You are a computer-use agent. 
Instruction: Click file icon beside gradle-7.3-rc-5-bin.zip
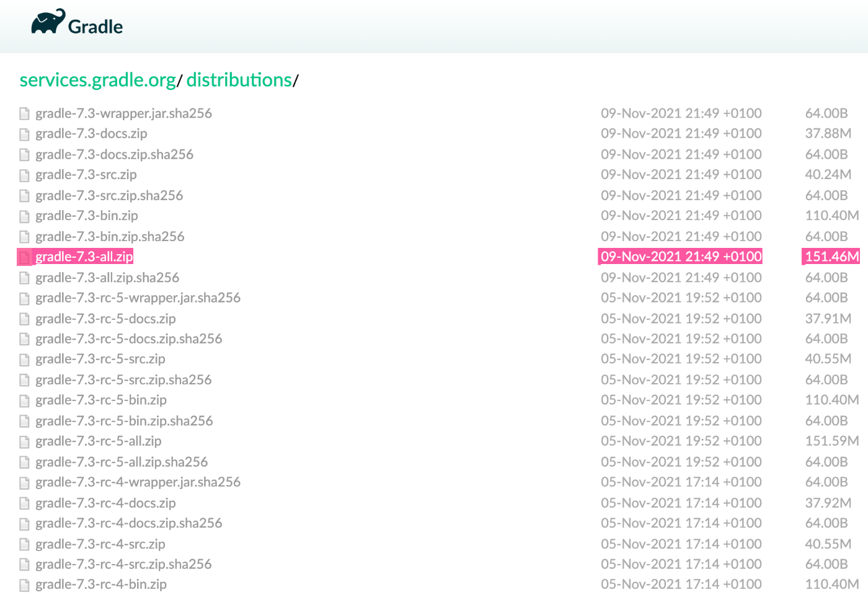pyautogui.click(x=24, y=400)
